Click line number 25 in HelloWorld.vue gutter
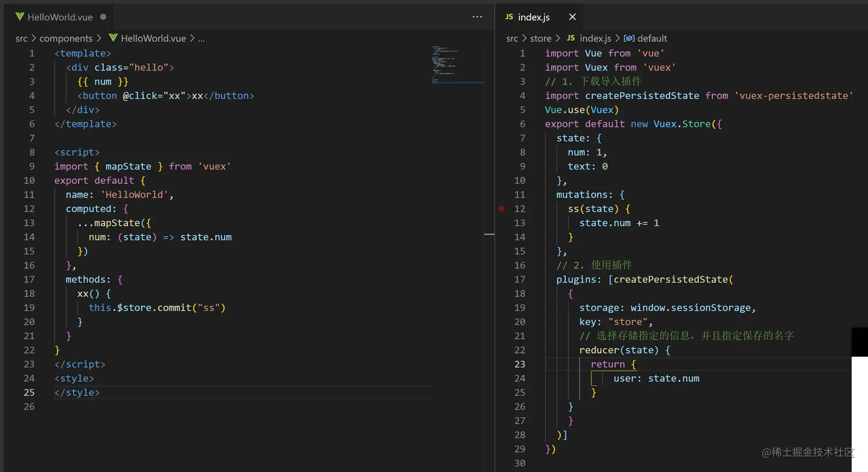The height and width of the screenshot is (472, 868). point(29,393)
